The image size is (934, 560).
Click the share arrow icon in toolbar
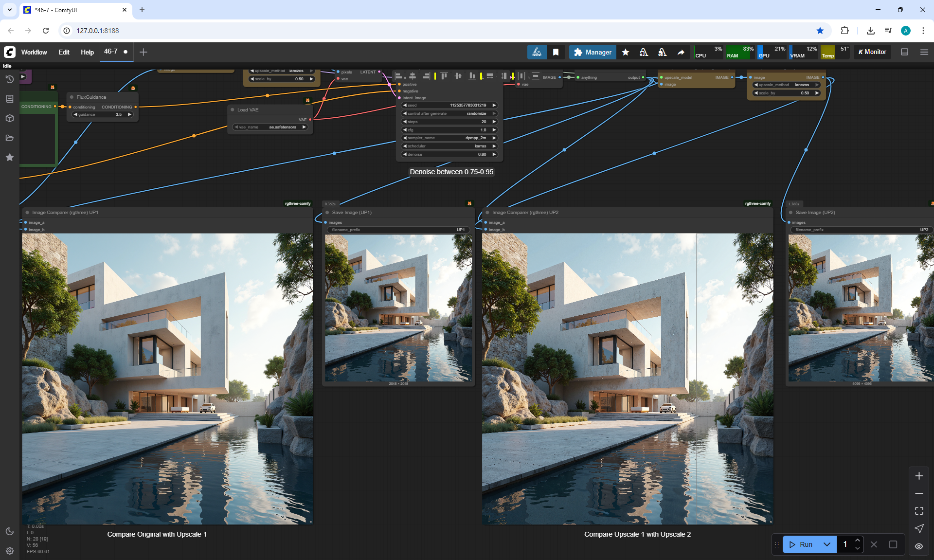pos(681,52)
